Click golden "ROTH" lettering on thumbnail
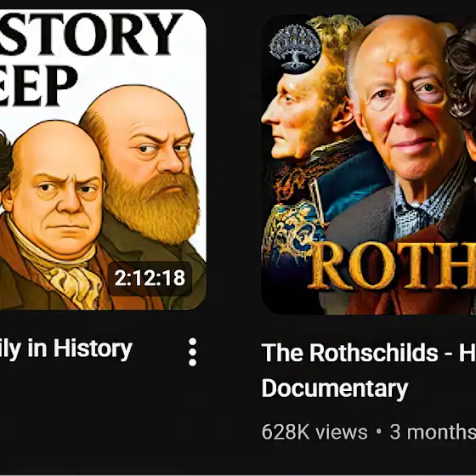 [x=393, y=265]
